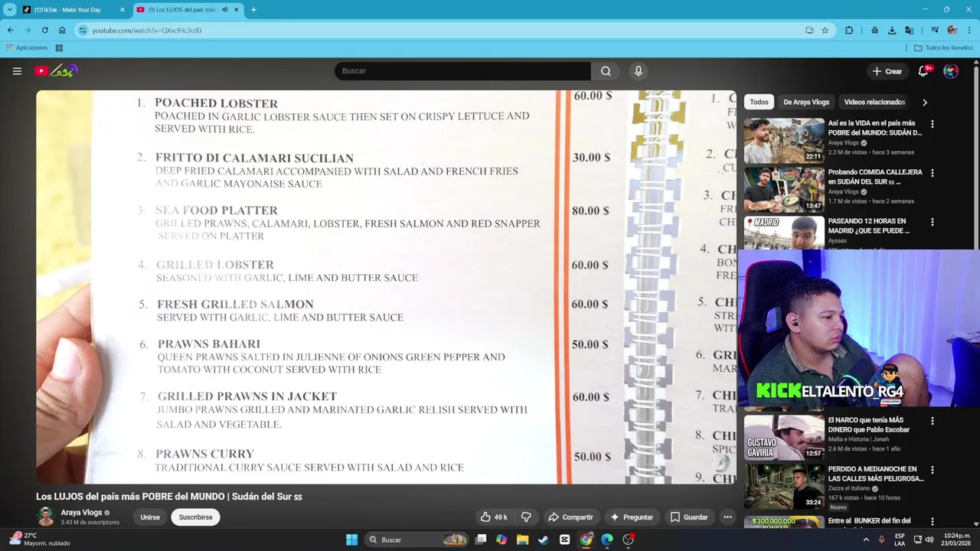Screen dimensions: 980x551
Task: Go back to previous page
Action: 10,31
